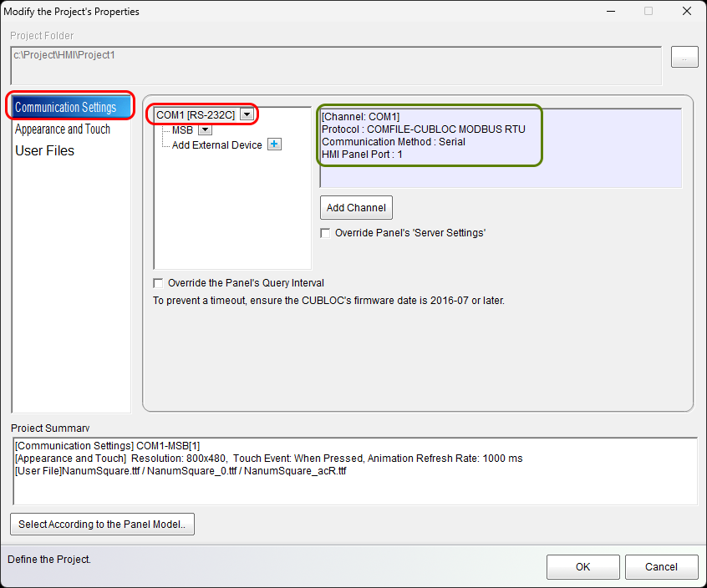Screen dimensions: 707x588
Task: Cancel the project properties dialog
Action: (661, 567)
